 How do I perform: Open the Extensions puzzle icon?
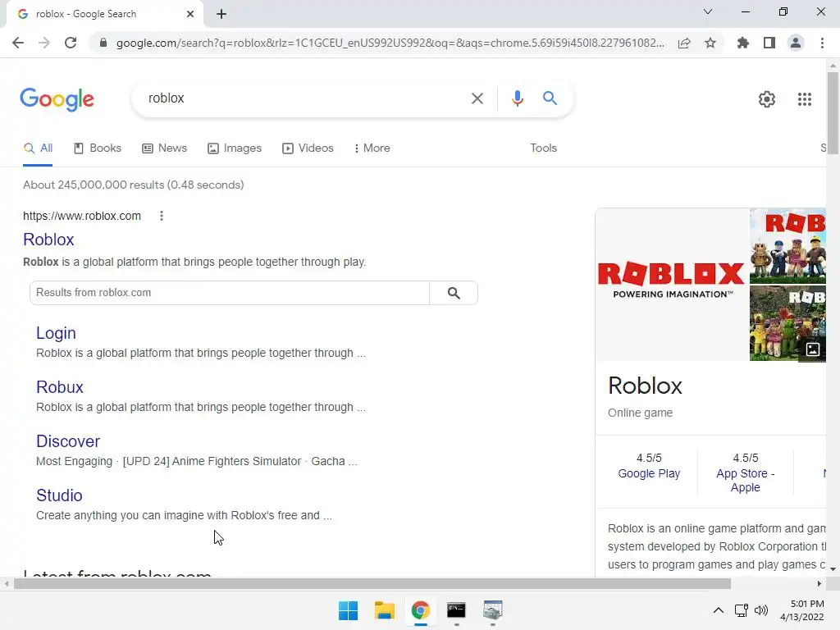point(743,43)
